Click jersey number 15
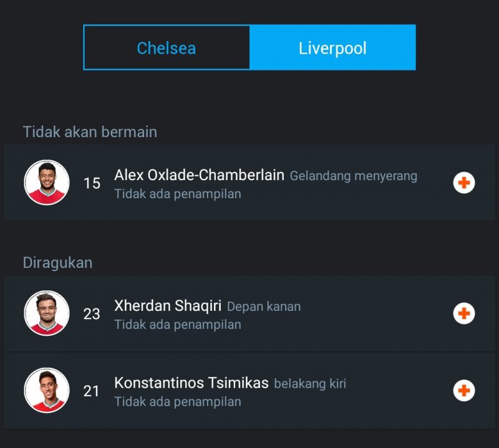The image size is (499, 448). pyautogui.click(x=92, y=183)
